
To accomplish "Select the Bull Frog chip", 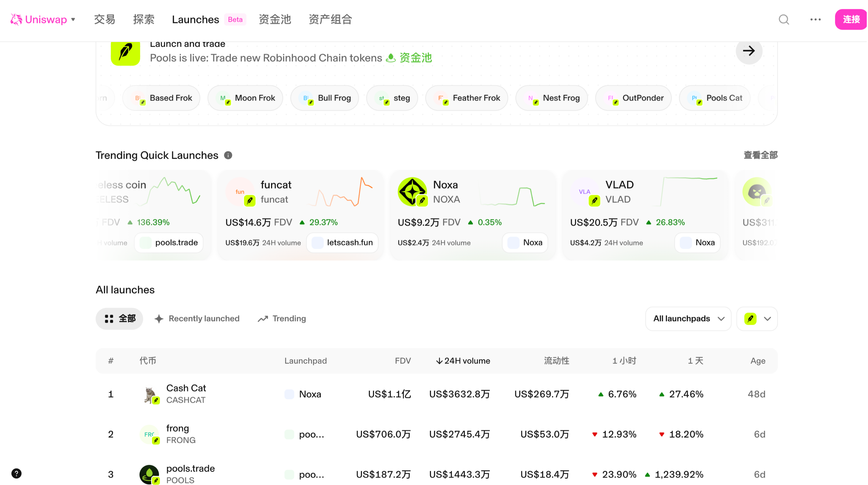I will (x=325, y=98).
